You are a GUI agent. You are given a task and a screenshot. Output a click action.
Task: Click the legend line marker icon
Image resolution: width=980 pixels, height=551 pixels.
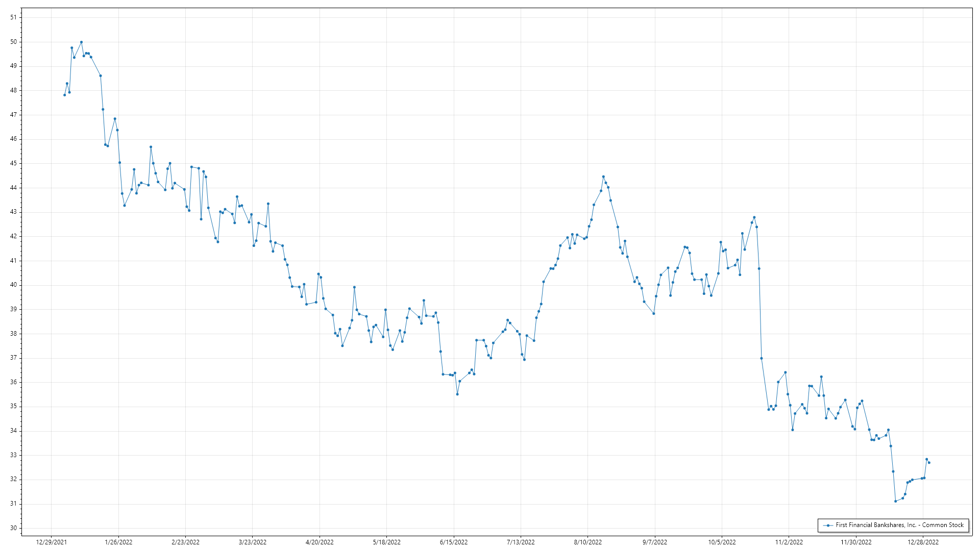pos(827,525)
